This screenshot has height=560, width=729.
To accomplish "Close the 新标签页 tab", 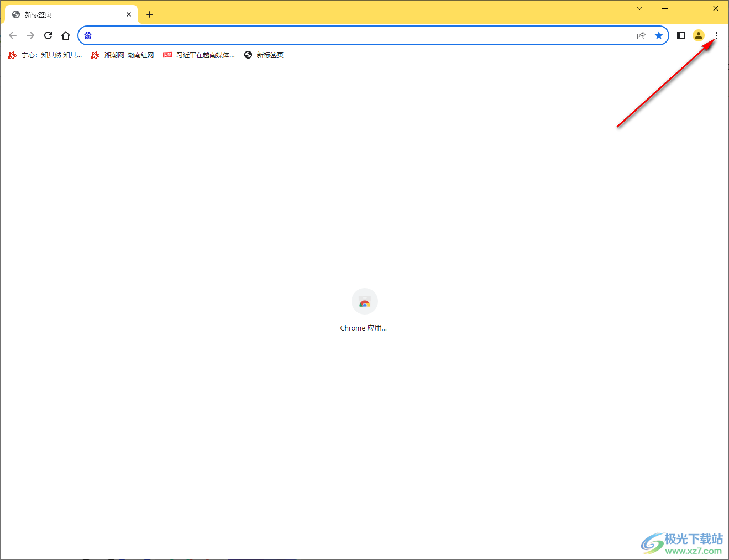I will (129, 14).
